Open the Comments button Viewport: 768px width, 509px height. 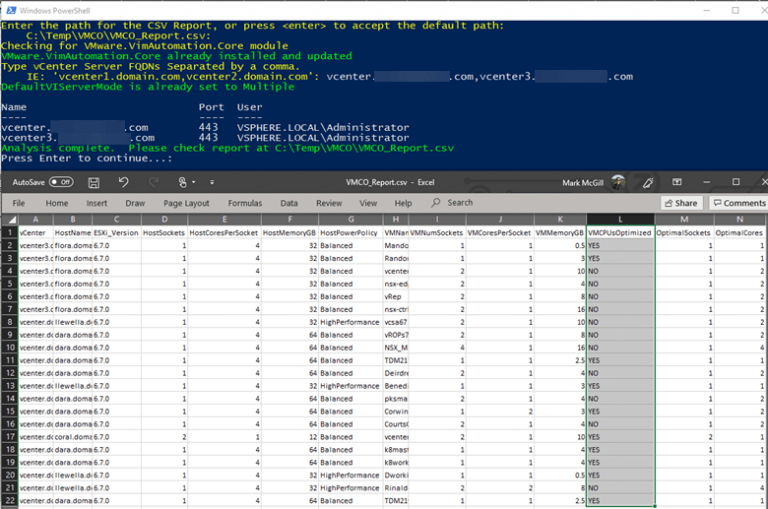pyautogui.click(x=739, y=203)
